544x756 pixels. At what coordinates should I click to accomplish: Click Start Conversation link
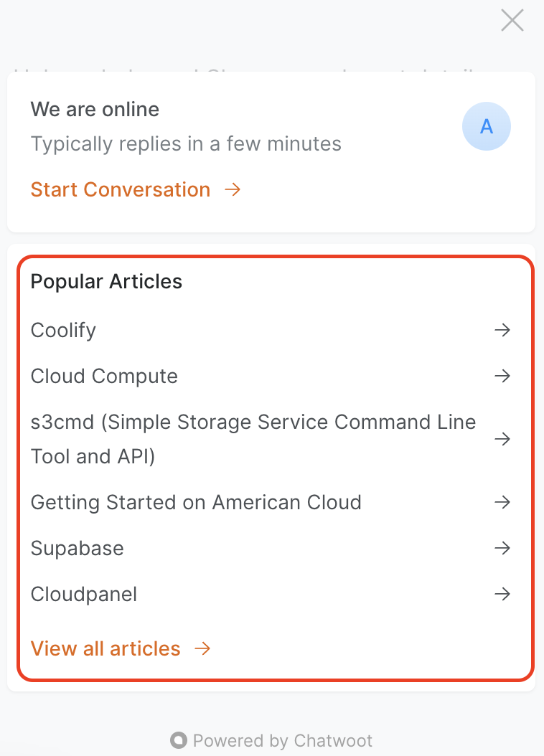point(121,189)
